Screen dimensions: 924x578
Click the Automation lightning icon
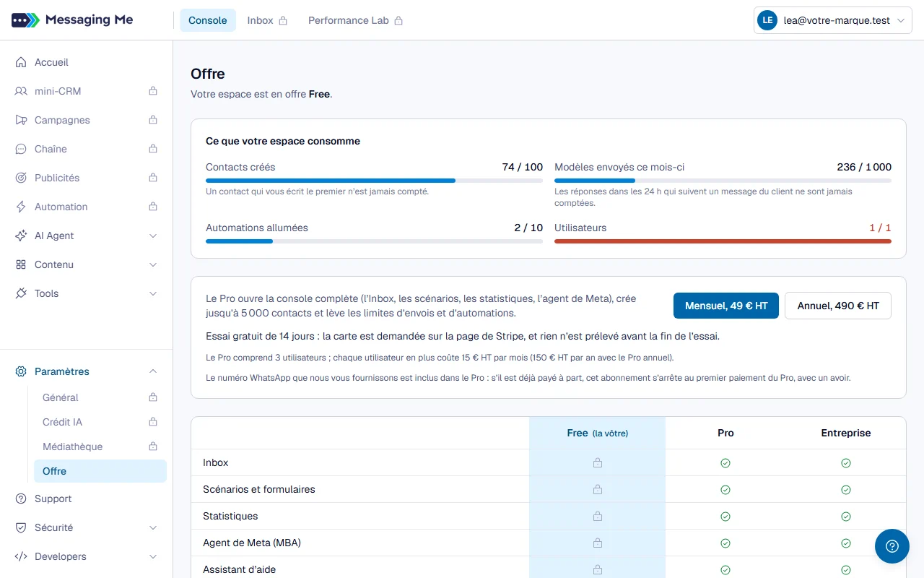[x=21, y=207]
